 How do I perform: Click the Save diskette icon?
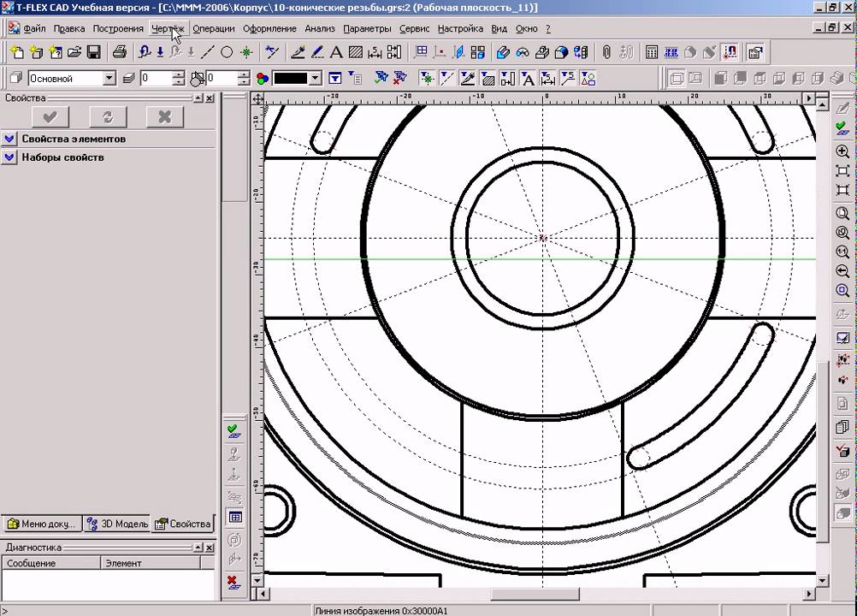click(x=93, y=52)
